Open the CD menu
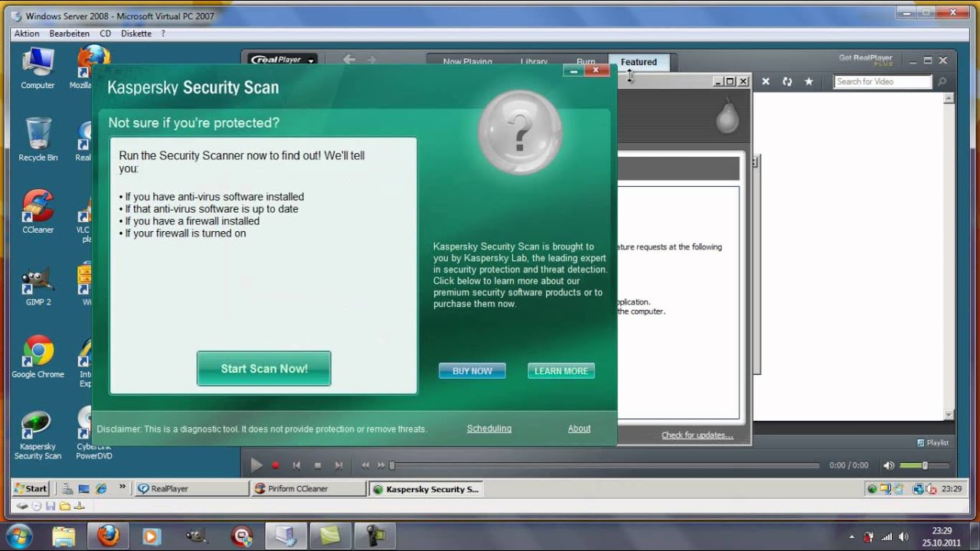The height and width of the screenshot is (551, 980). click(105, 34)
